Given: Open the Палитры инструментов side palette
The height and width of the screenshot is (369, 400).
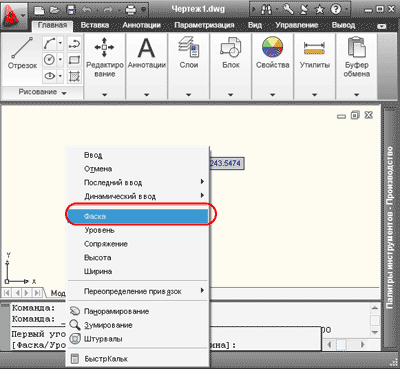Looking at the screenshot, I should coord(389,227).
